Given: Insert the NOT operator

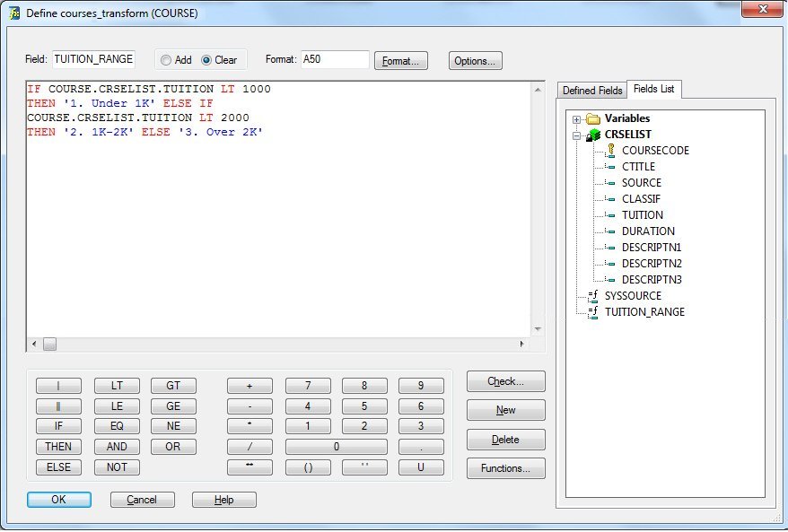Looking at the screenshot, I should [117, 467].
